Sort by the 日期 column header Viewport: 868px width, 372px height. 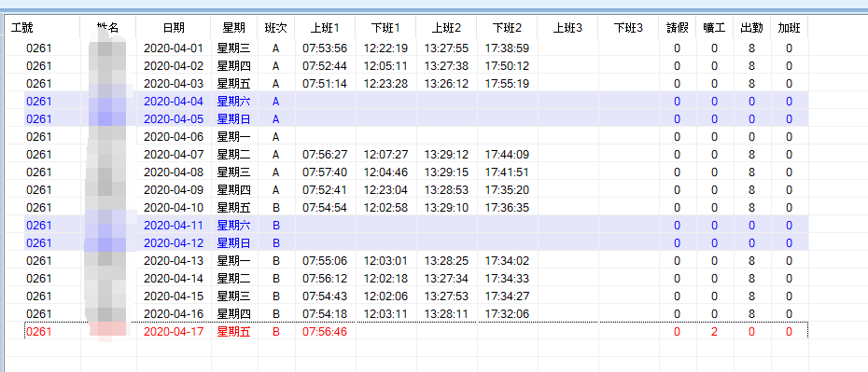tap(174, 28)
